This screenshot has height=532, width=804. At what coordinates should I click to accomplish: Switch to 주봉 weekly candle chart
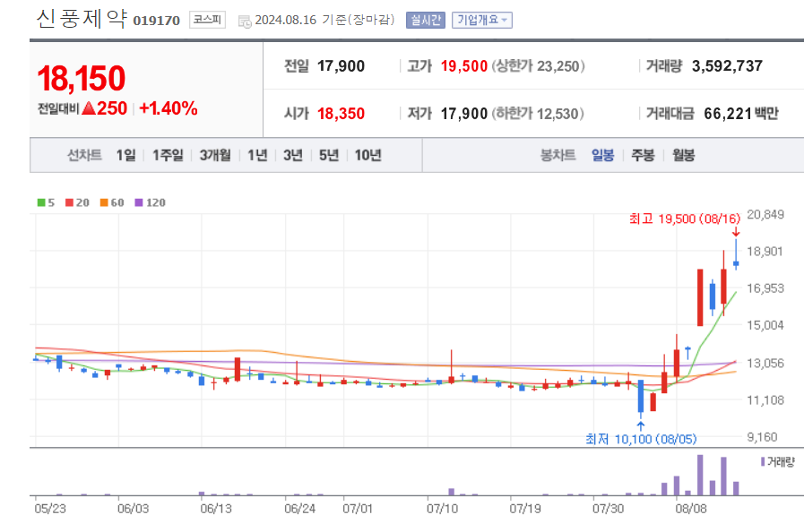[643, 155]
